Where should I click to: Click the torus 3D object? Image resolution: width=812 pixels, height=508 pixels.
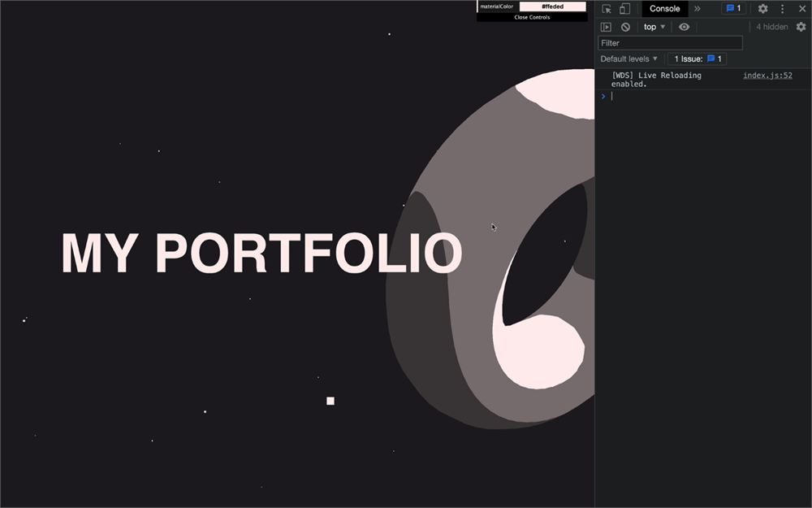pos(490,249)
